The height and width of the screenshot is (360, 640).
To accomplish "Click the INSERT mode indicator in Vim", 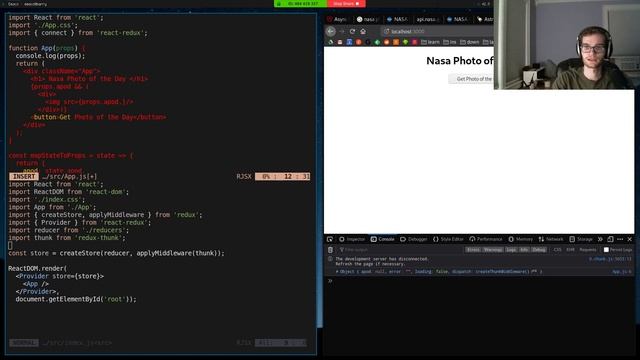I will pos(24,177).
